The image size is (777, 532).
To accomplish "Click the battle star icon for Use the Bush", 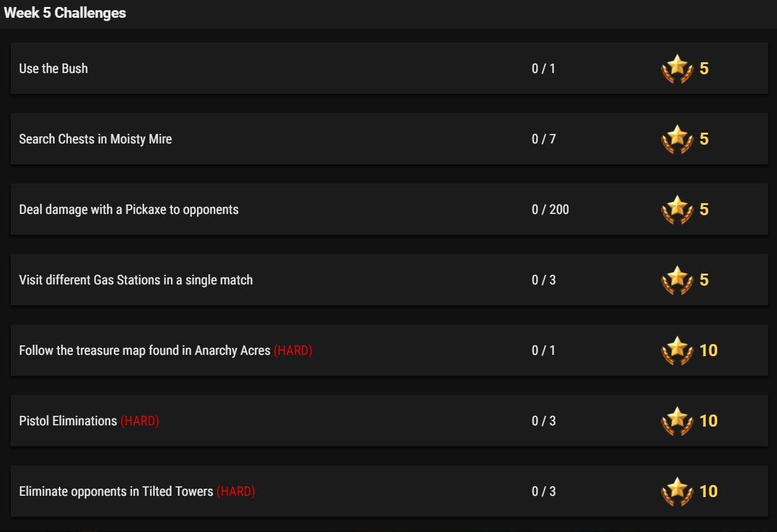I will pos(677,69).
